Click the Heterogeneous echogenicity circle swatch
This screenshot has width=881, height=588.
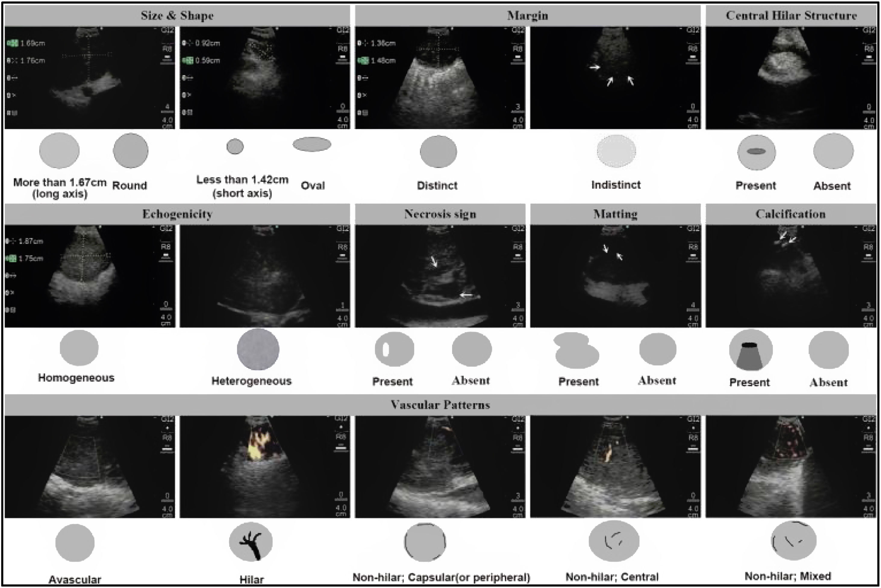(x=258, y=349)
